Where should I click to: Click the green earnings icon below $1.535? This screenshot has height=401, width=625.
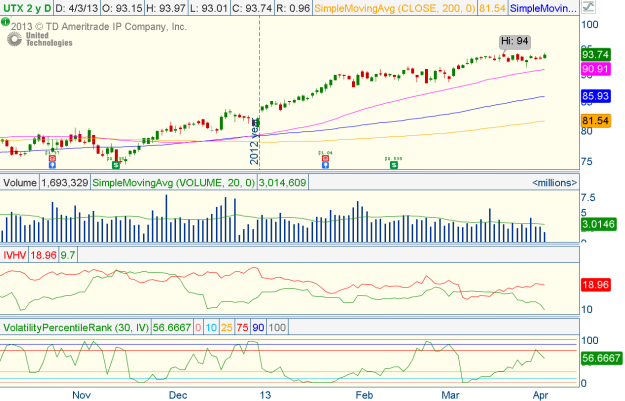tap(395, 162)
